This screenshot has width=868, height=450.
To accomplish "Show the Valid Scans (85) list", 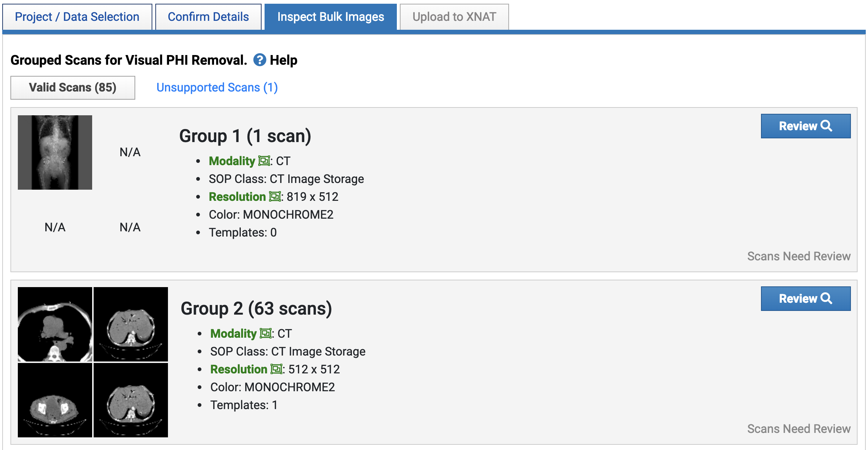I will 73,88.
